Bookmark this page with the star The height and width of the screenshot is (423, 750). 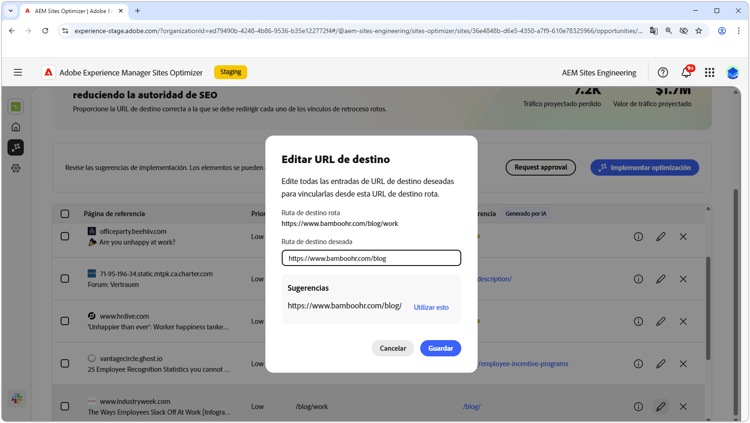[x=698, y=31]
